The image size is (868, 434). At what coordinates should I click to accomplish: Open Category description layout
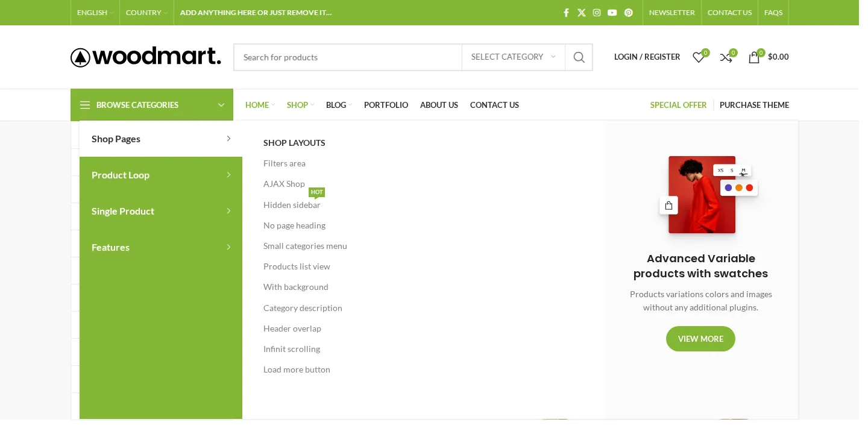pos(303,308)
